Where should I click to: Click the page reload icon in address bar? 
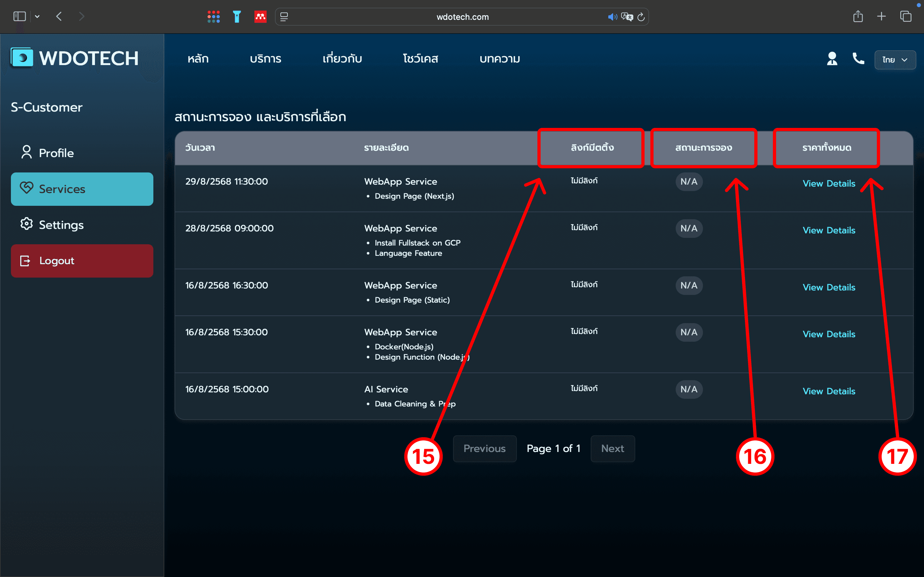641,17
